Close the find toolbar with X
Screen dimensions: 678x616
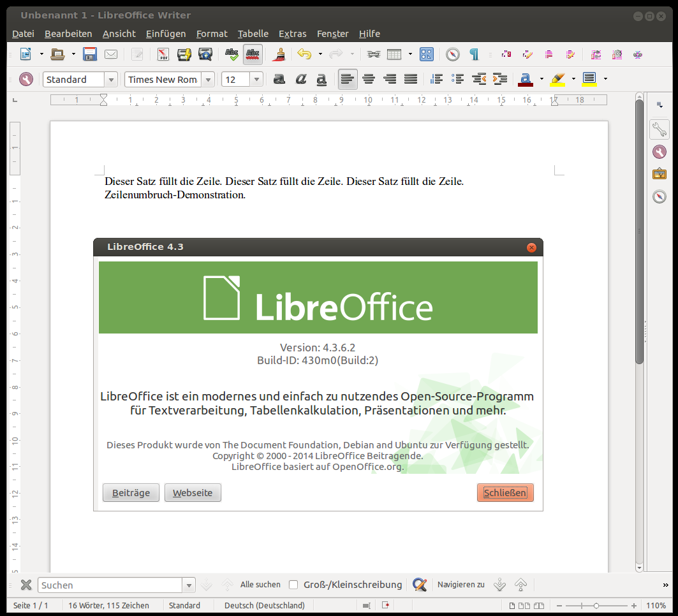point(26,585)
